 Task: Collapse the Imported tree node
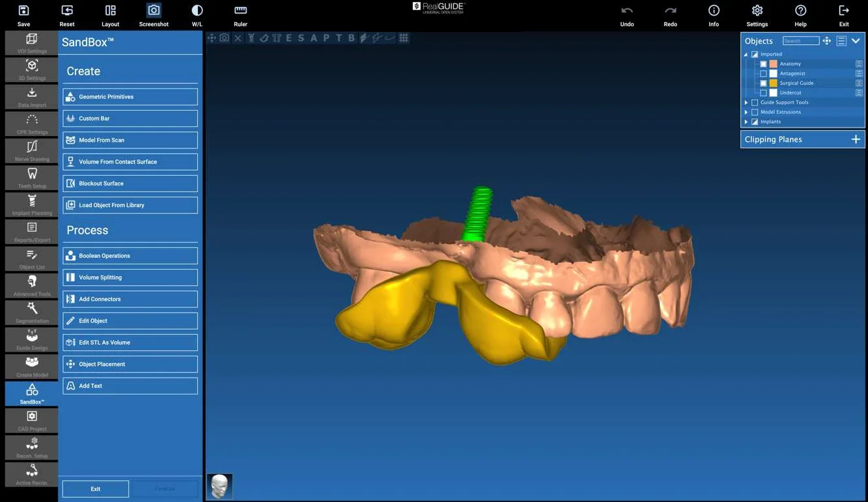(746, 54)
